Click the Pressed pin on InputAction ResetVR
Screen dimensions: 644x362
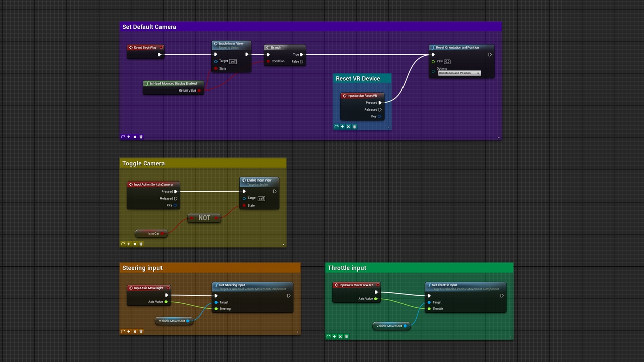pos(380,103)
